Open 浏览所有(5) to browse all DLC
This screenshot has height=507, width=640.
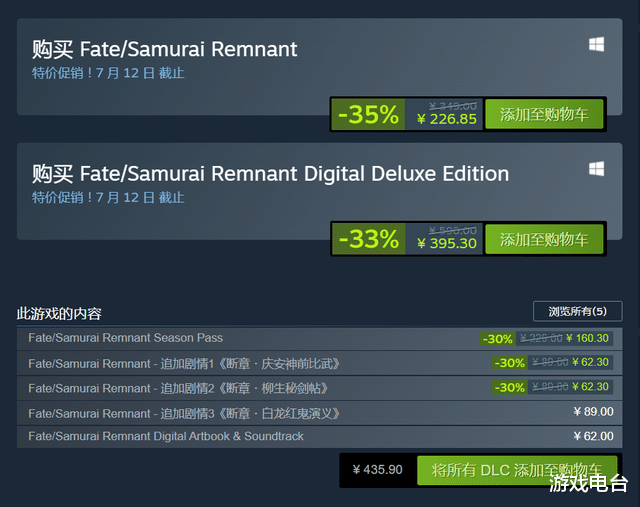coord(578,311)
